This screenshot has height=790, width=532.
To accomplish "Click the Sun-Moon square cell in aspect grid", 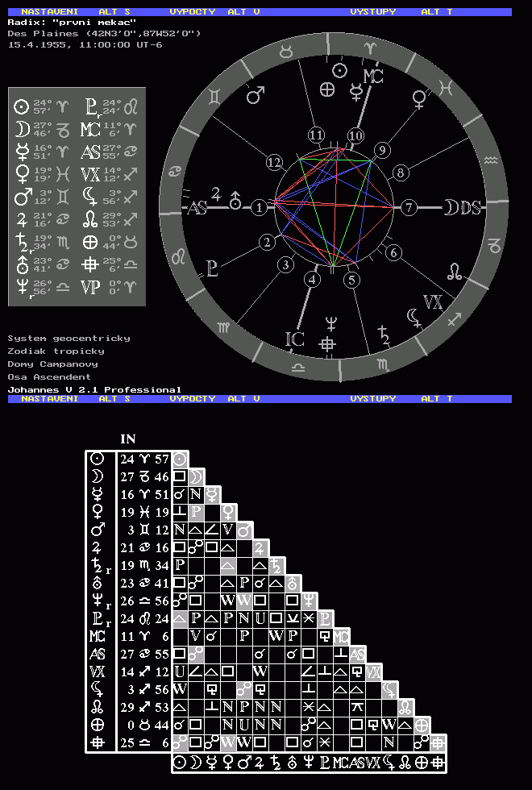I will 180,476.
